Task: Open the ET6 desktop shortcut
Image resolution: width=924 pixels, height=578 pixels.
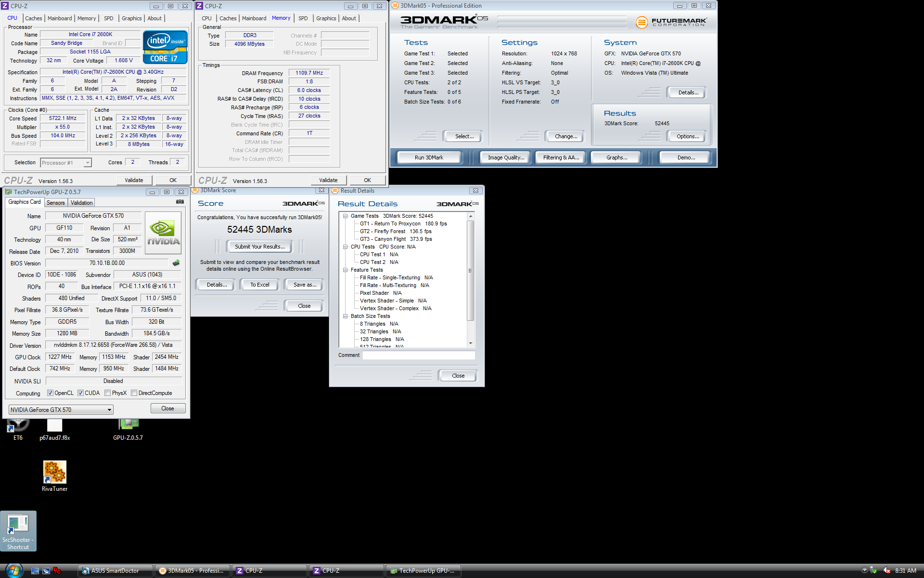Action: tap(18, 430)
